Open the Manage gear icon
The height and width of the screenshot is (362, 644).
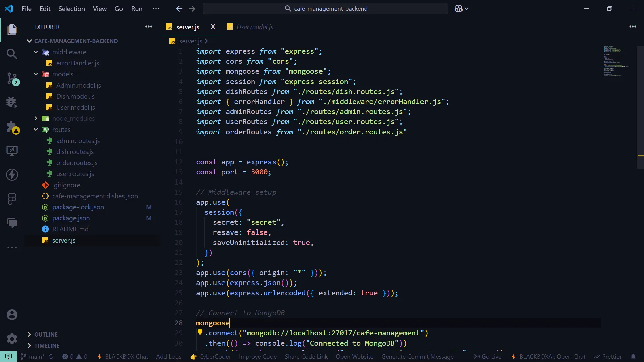[x=12, y=339]
